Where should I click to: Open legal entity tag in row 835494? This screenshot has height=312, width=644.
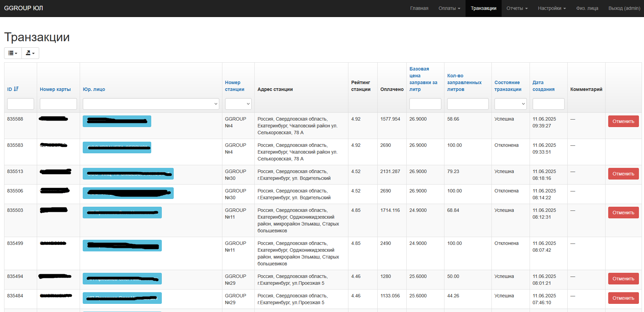[122, 279]
